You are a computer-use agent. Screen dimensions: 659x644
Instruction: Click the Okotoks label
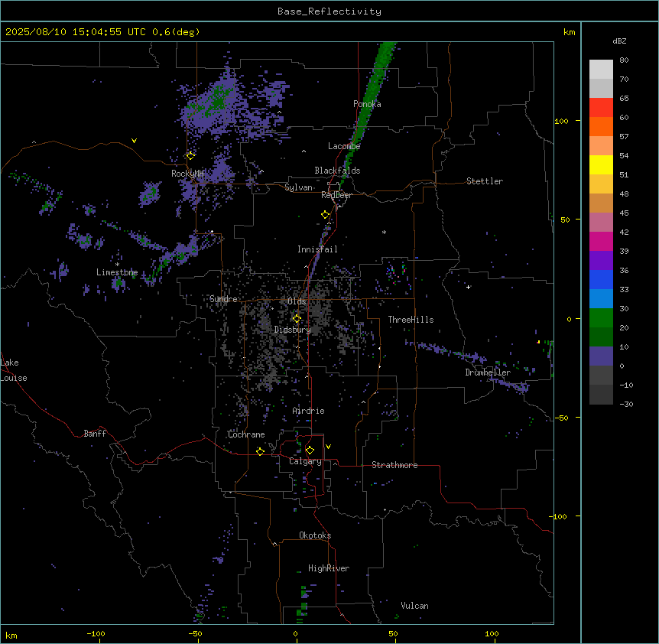[x=315, y=535]
